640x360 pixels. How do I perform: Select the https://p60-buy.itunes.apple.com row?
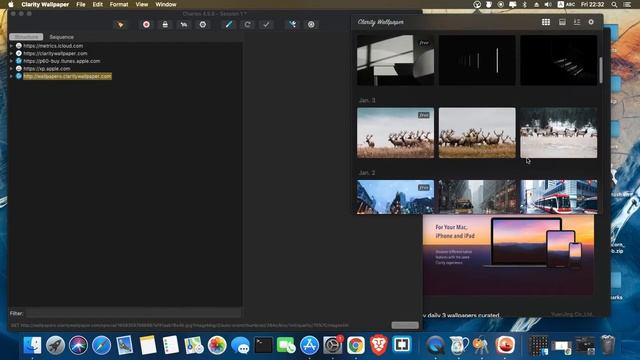[62, 61]
